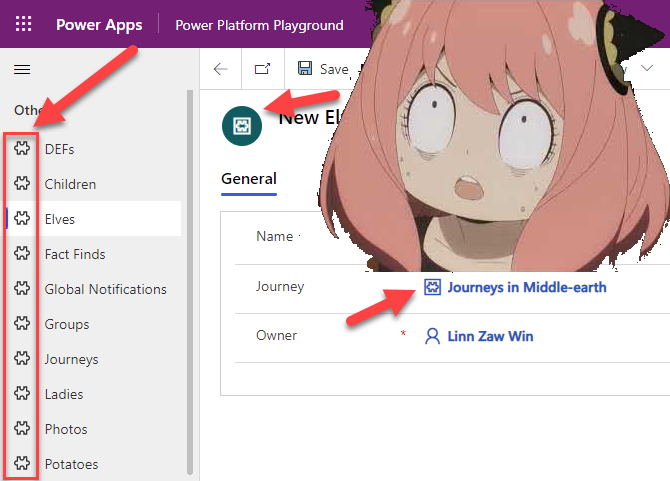Click the Name field label
The height and width of the screenshot is (481, 670).
274,236
